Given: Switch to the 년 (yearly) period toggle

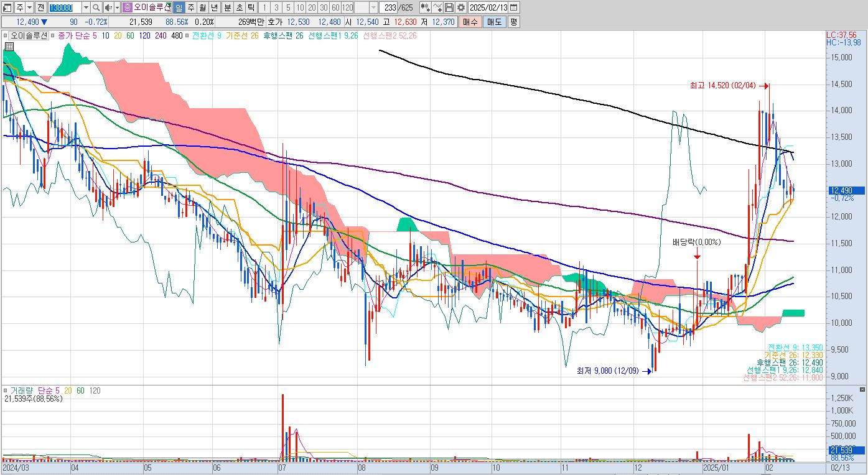Looking at the screenshot, I should (x=215, y=7).
